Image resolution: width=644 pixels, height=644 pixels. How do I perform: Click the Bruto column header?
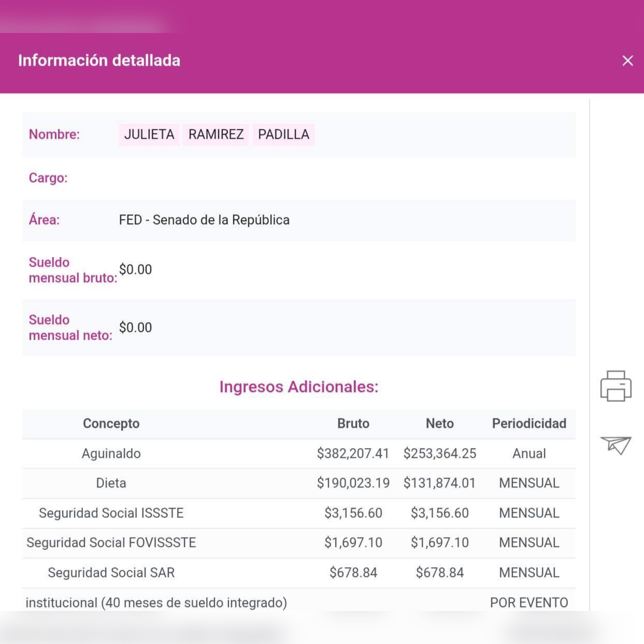(x=353, y=423)
